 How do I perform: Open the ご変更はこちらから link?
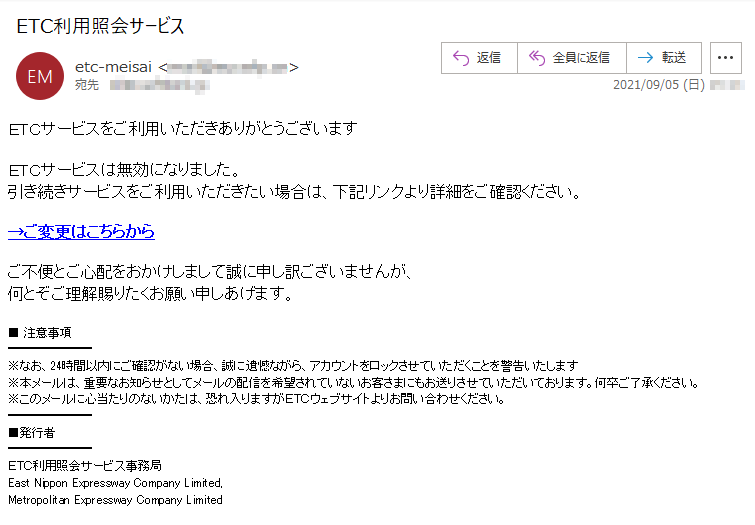point(81,232)
